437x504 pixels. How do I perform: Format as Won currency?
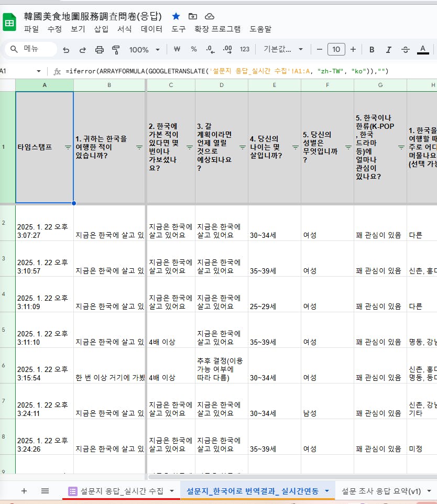pyautogui.click(x=177, y=49)
